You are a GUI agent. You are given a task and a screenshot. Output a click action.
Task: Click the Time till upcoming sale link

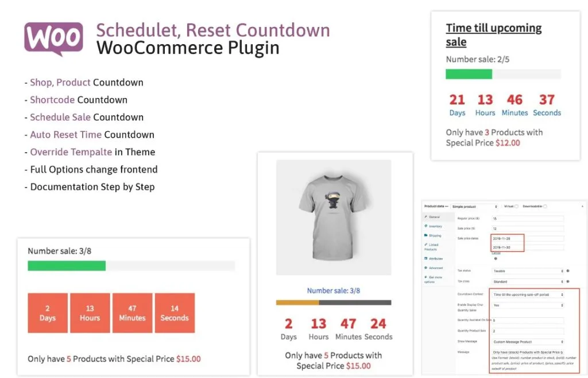[494, 34]
